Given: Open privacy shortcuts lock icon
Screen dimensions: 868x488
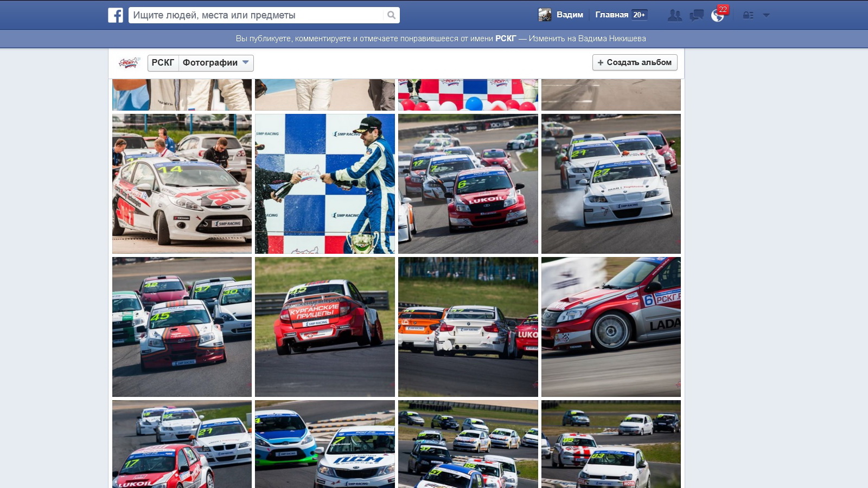Looking at the screenshot, I should pos(748,15).
